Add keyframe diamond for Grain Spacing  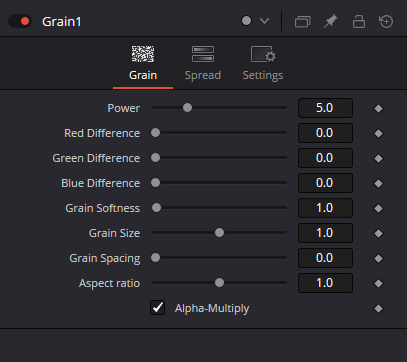click(x=378, y=258)
